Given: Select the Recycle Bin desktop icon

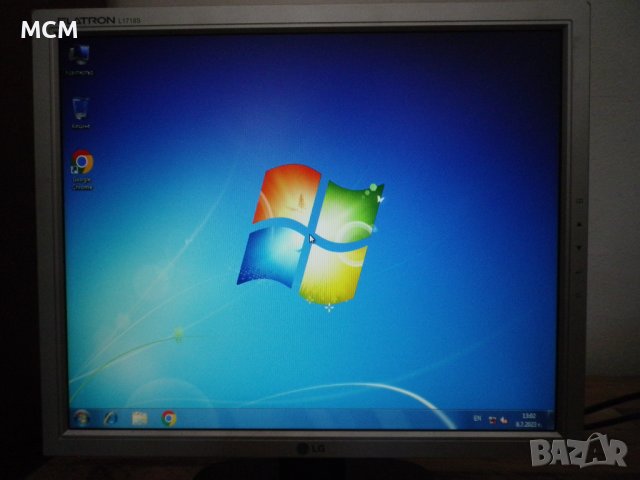Looking at the screenshot, I should click(x=80, y=109).
